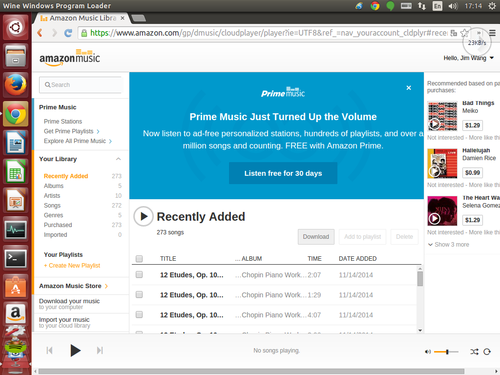
Task: Close the Prime Music promo banner
Action: coord(409,88)
